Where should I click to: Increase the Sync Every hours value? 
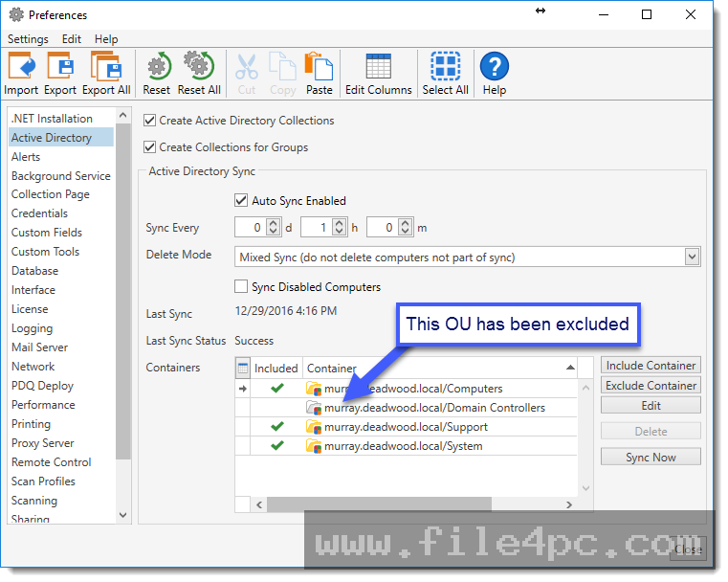pyautogui.click(x=339, y=223)
